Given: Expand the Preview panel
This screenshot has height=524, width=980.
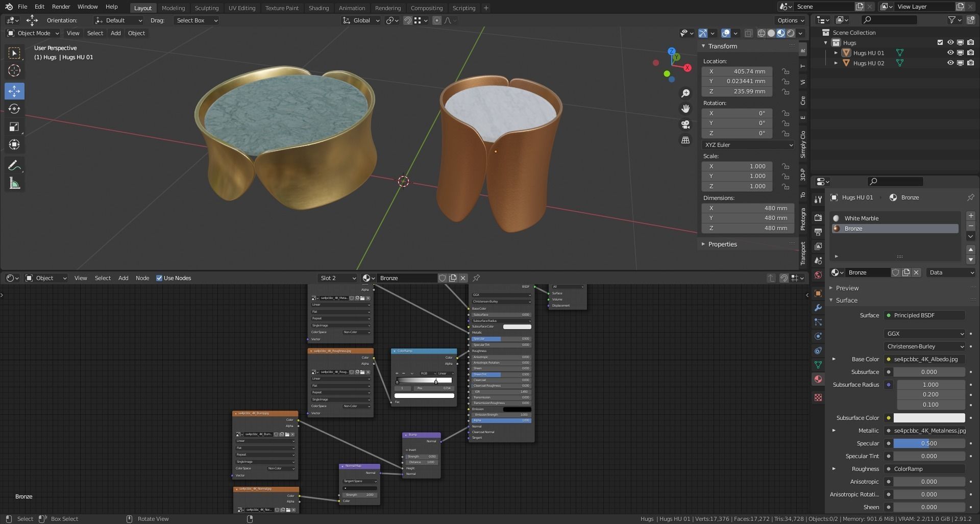Looking at the screenshot, I should pyautogui.click(x=847, y=288).
